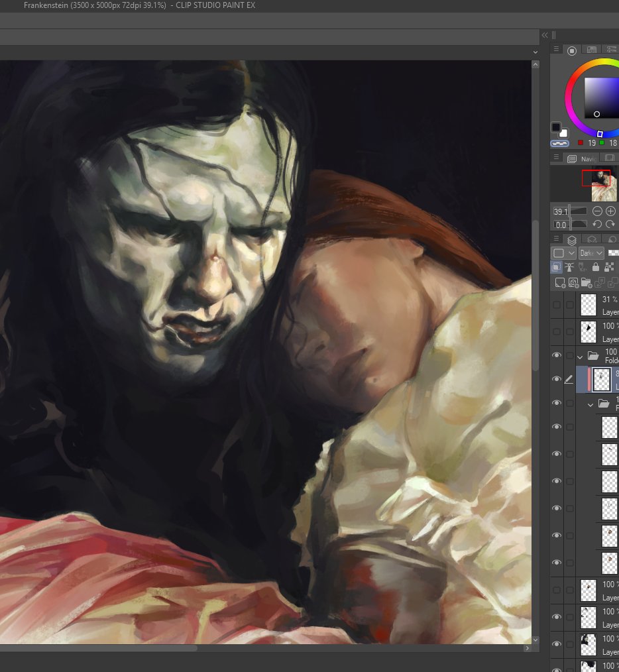This screenshot has width=619, height=672.
Task: Toggle visibility of the selected pink-tagged layer
Action: [x=557, y=378]
